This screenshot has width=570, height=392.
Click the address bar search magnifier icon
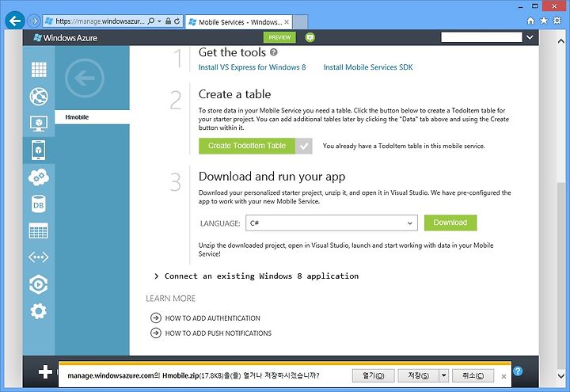(x=151, y=21)
